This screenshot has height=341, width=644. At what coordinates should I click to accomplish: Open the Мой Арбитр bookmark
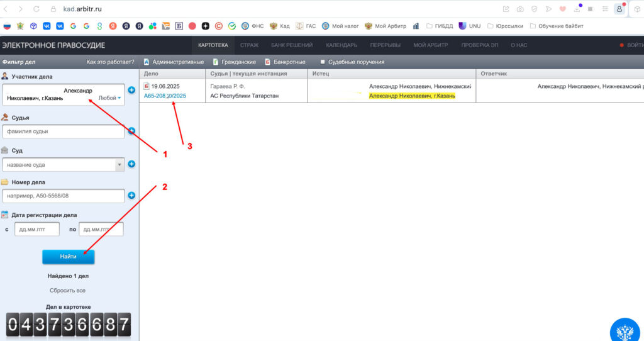(x=386, y=26)
